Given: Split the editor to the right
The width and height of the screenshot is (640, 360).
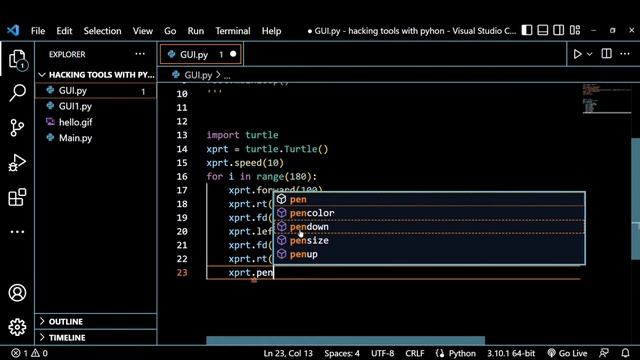Looking at the screenshot, I should coord(607,53).
